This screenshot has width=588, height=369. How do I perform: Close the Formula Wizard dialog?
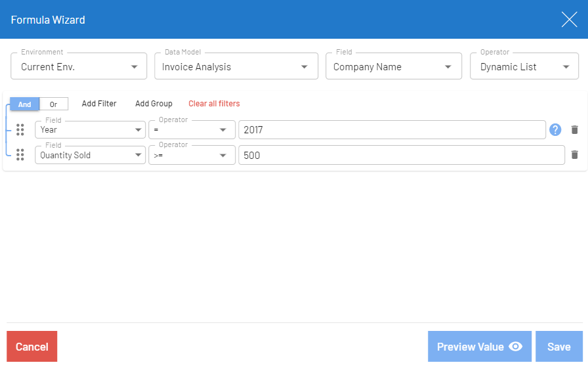(x=569, y=20)
